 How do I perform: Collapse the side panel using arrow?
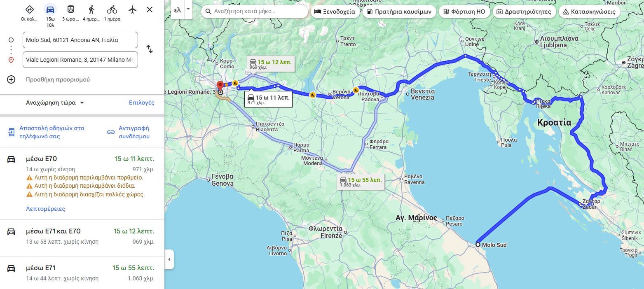pyautogui.click(x=169, y=259)
